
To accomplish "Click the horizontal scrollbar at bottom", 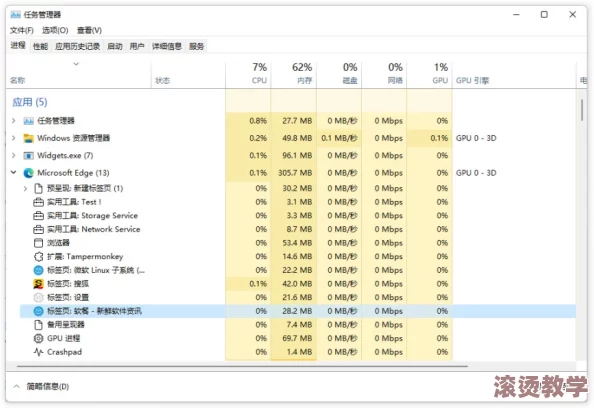I will coord(242,366).
